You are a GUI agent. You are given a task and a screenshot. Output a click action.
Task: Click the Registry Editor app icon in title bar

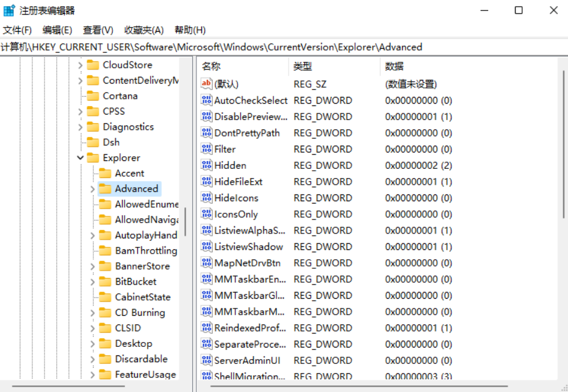point(9,10)
